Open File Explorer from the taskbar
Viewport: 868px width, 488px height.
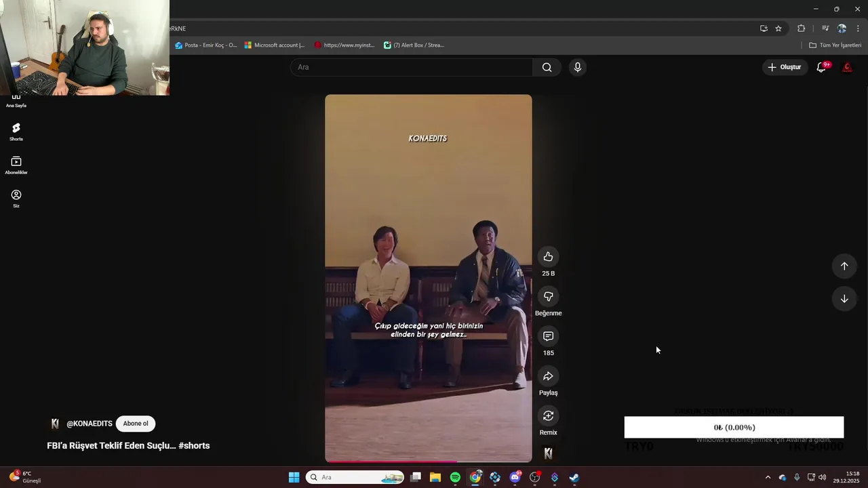coord(435,477)
